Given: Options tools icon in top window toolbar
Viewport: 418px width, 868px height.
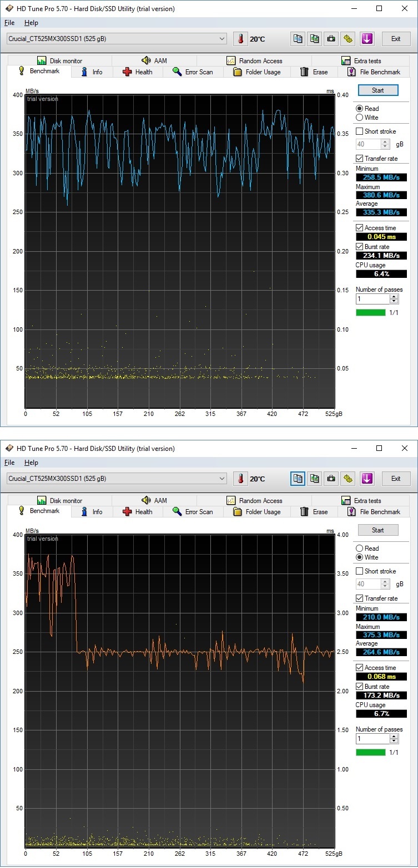Looking at the screenshot, I should 348,39.
